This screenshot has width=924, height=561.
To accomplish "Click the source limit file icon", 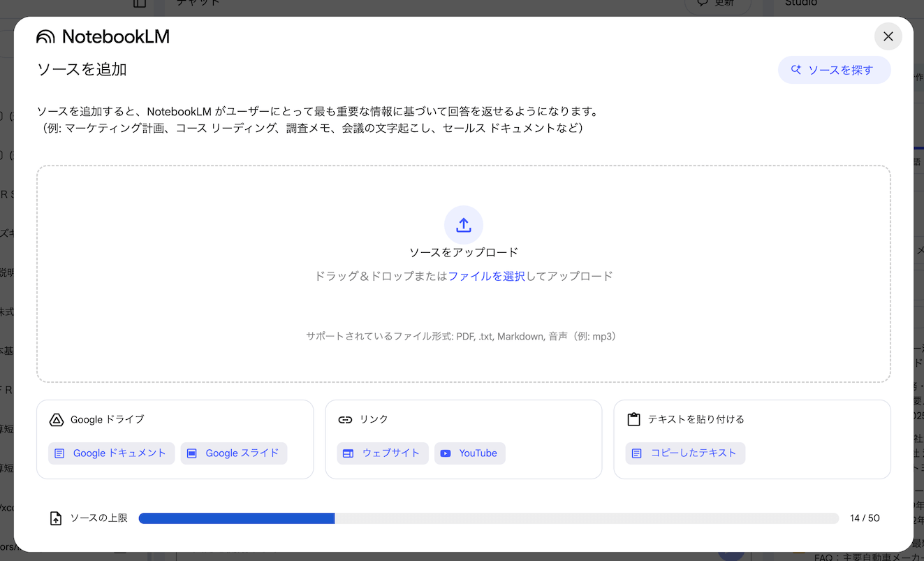I will point(56,518).
